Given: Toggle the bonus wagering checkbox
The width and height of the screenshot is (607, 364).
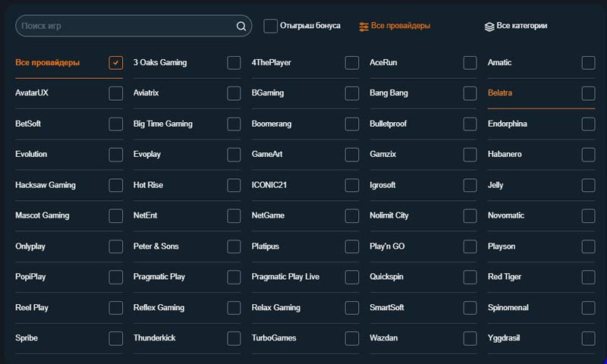Looking at the screenshot, I should tap(271, 26).
